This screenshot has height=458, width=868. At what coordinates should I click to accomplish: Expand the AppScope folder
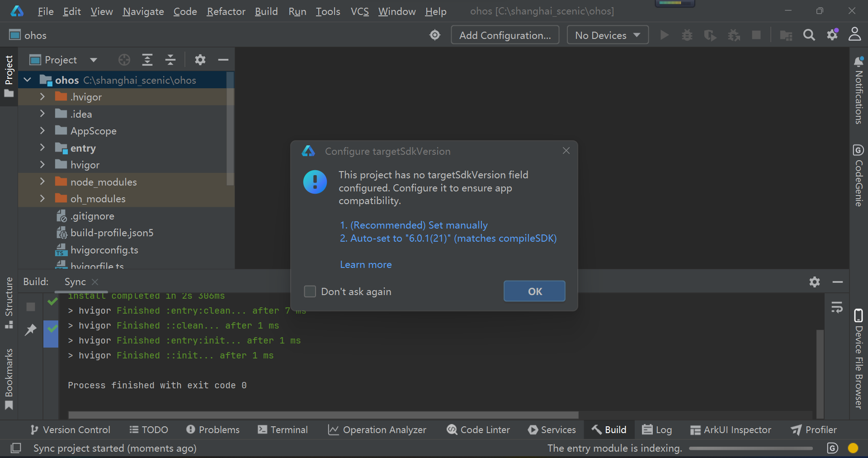click(42, 130)
